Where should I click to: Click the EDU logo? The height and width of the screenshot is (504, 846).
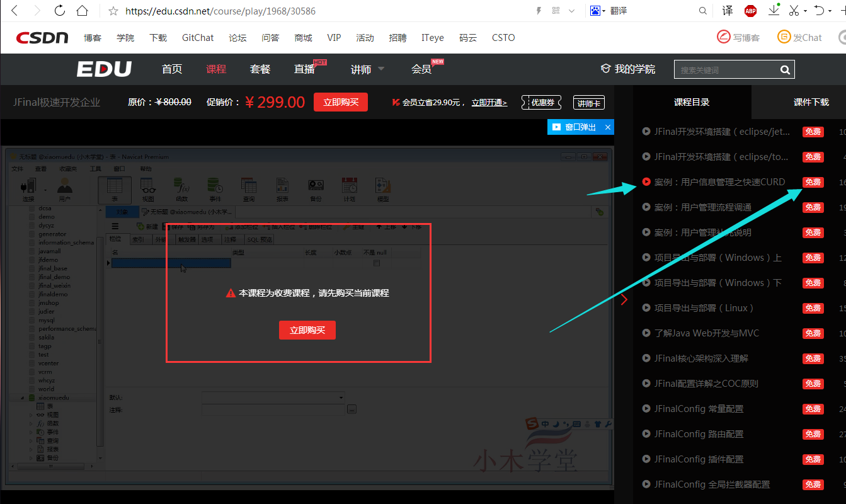click(104, 69)
